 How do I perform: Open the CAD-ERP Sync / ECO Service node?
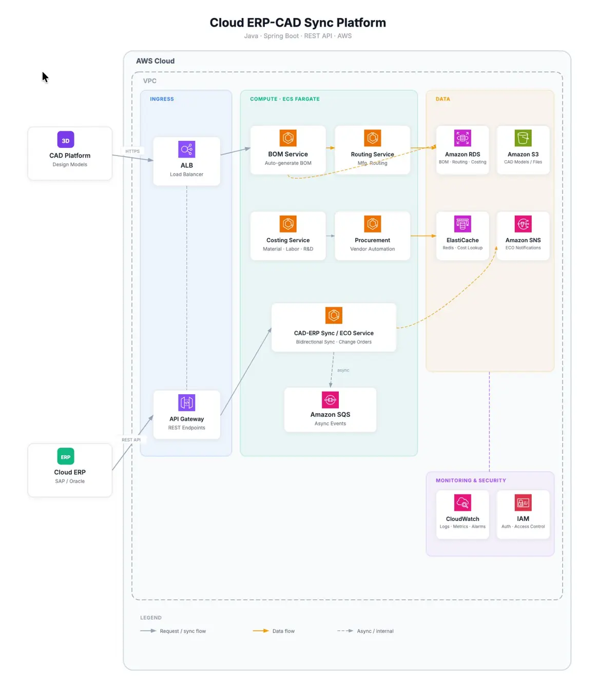pyautogui.click(x=333, y=327)
